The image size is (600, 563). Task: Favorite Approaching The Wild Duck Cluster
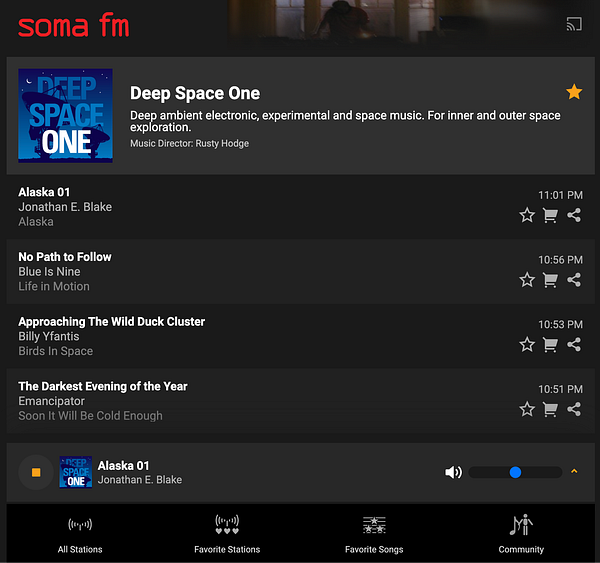[527, 344]
